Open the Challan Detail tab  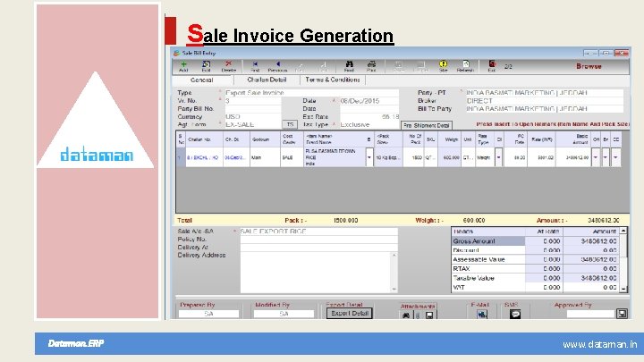click(267, 80)
